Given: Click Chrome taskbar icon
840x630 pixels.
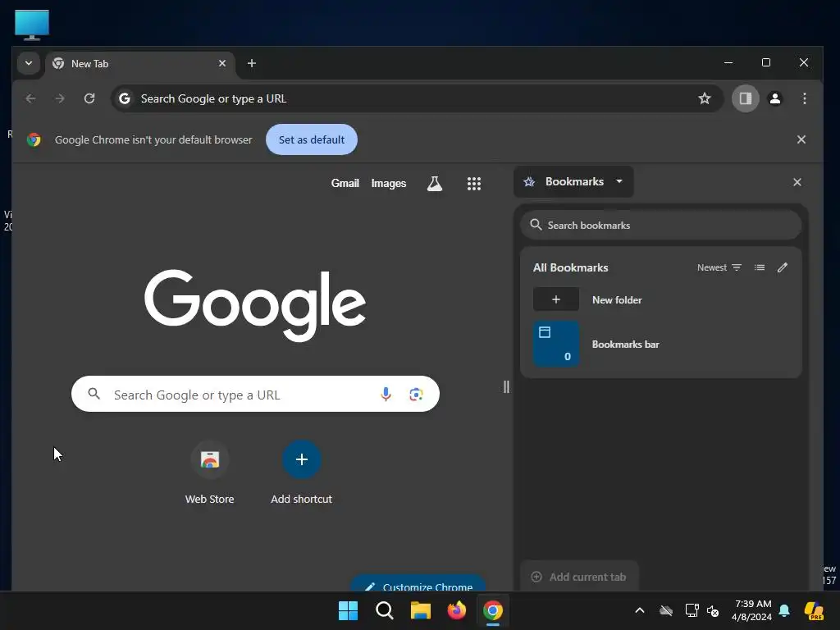Looking at the screenshot, I should pyautogui.click(x=493, y=610).
